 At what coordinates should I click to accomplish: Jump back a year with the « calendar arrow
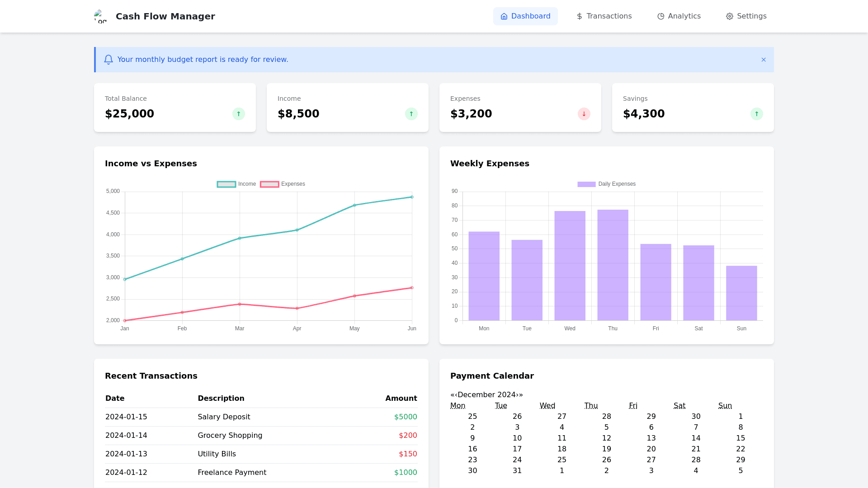(x=452, y=395)
